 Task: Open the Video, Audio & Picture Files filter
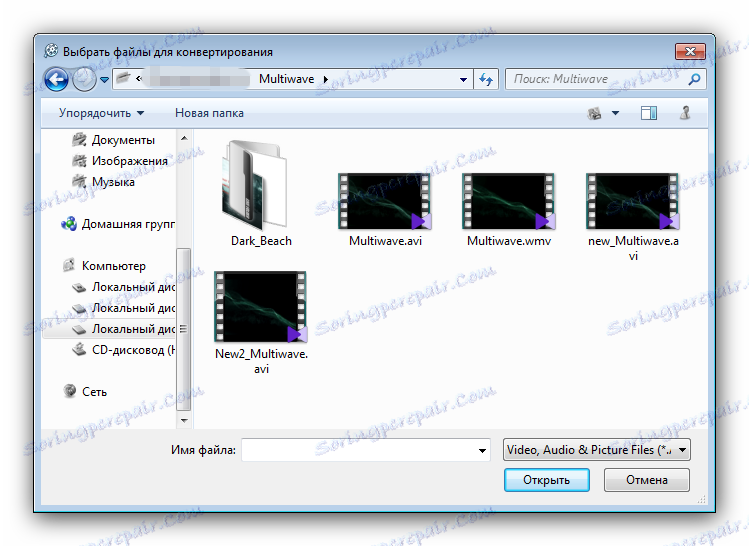point(597,450)
